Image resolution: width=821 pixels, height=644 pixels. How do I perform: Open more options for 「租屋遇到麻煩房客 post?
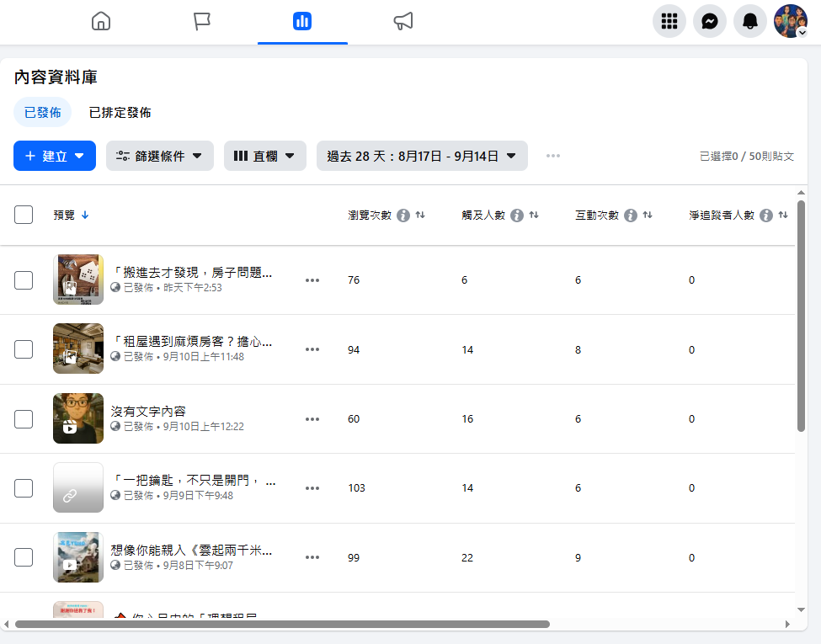coord(312,349)
